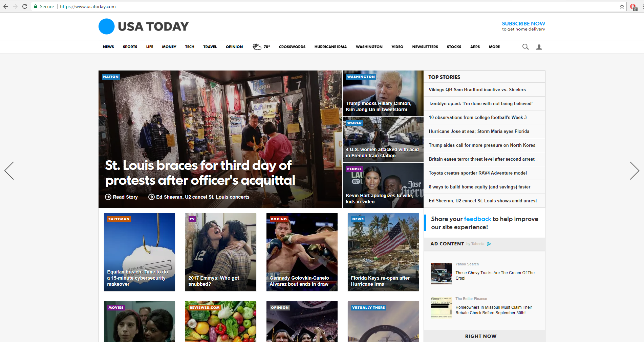Click the Taboola AdChoices triangle icon
Viewport: 644px width, 342px height.
point(489,244)
